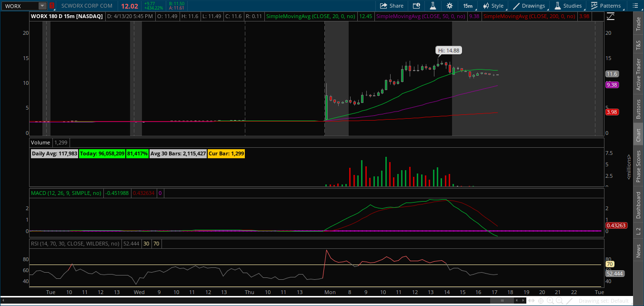Click the RSI 70 overbought axis label
The height and width of the screenshot is (306, 644).
[609, 264]
